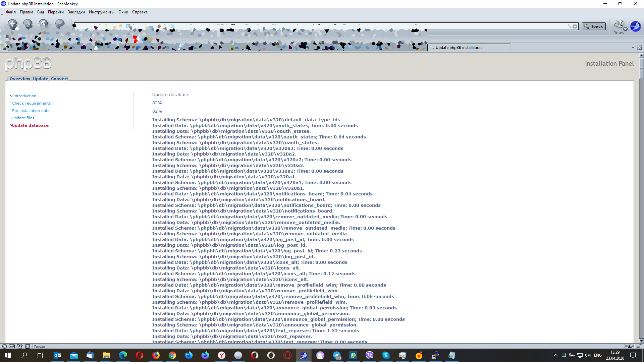Open the Файл menu
Screen dimensions: 644x362
11,12
